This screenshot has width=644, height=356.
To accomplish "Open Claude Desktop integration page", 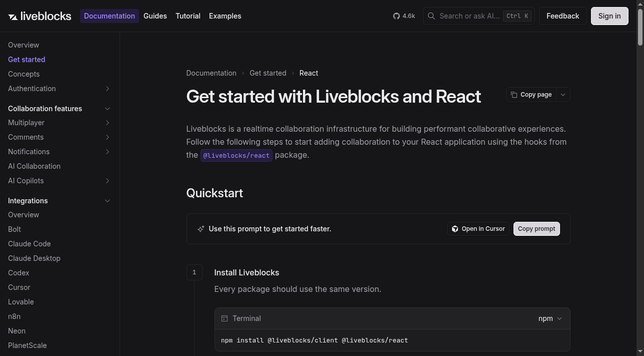I will click(x=34, y=258).
